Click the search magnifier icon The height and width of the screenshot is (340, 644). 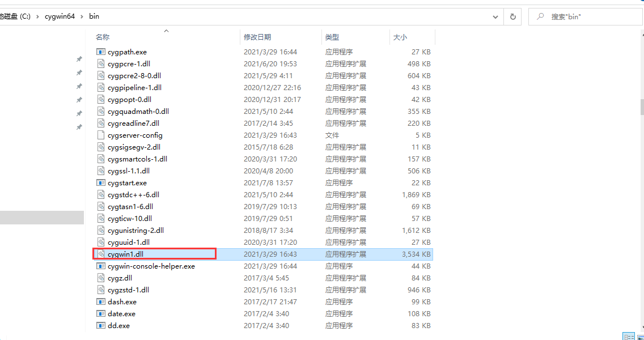point(541,16)
